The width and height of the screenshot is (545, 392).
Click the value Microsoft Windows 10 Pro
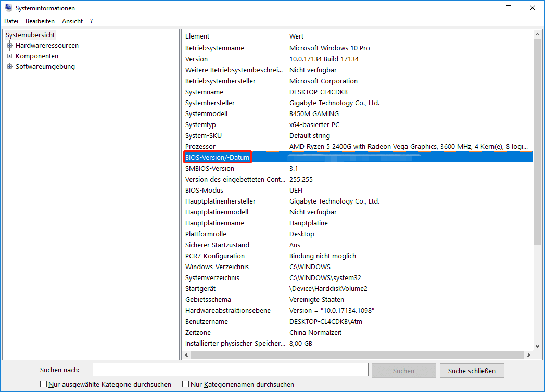pyautogui.click(x=329, y=48)
